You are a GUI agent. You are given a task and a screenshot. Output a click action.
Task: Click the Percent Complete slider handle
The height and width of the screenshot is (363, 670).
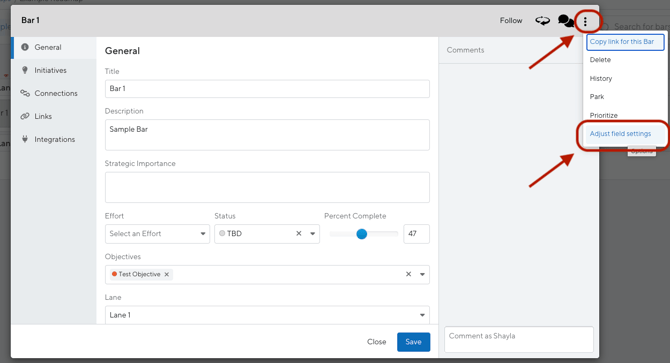tap(361, 234)
